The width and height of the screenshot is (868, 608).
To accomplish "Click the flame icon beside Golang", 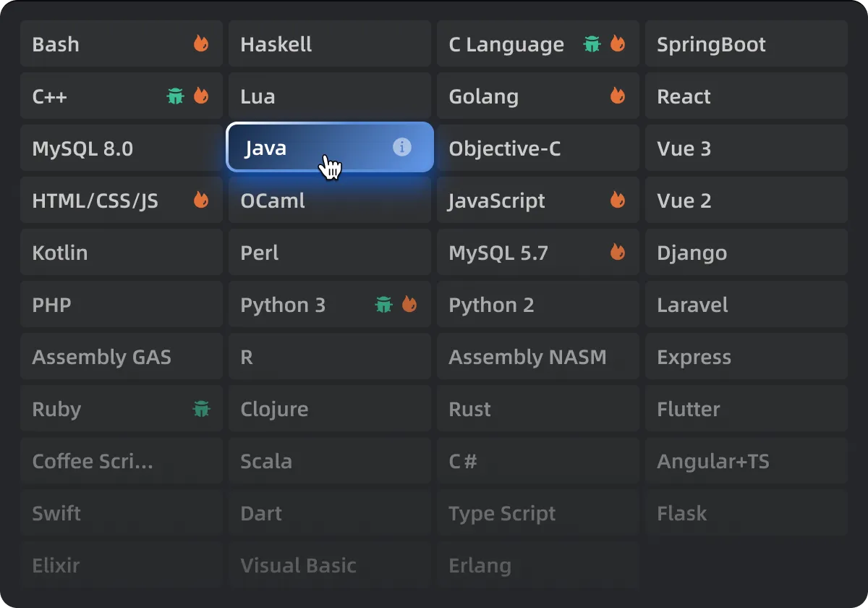I will (618, 96).
